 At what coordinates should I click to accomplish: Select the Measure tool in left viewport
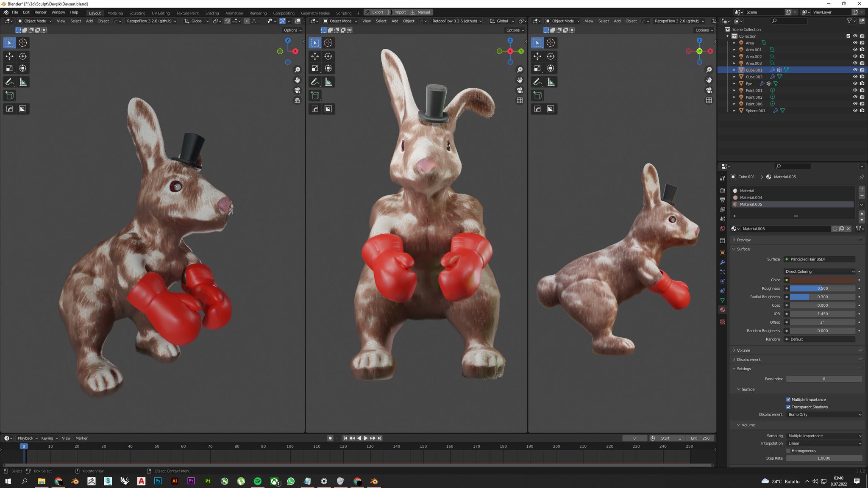tap(23, 82)
